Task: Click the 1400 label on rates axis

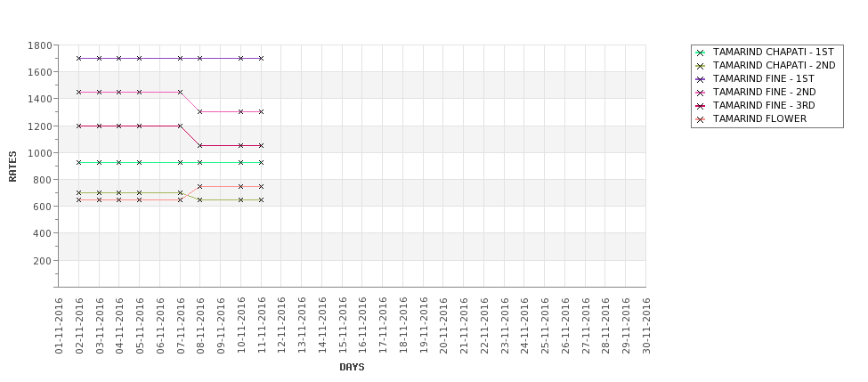Action: click(x=39, y=99)
